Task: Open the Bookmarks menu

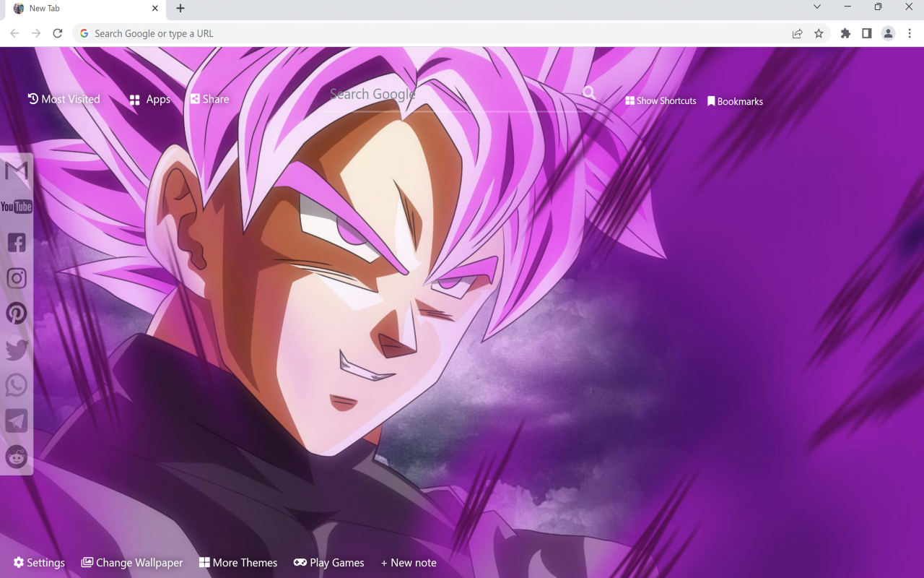Action: 735,101
